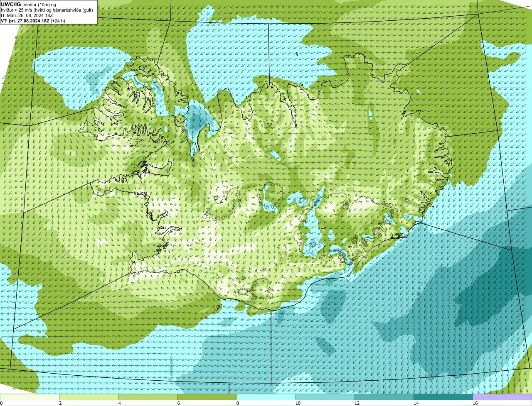532x406 pixels.
Task: Click the purple legend segment above 16 m/s
Action: 502,397
